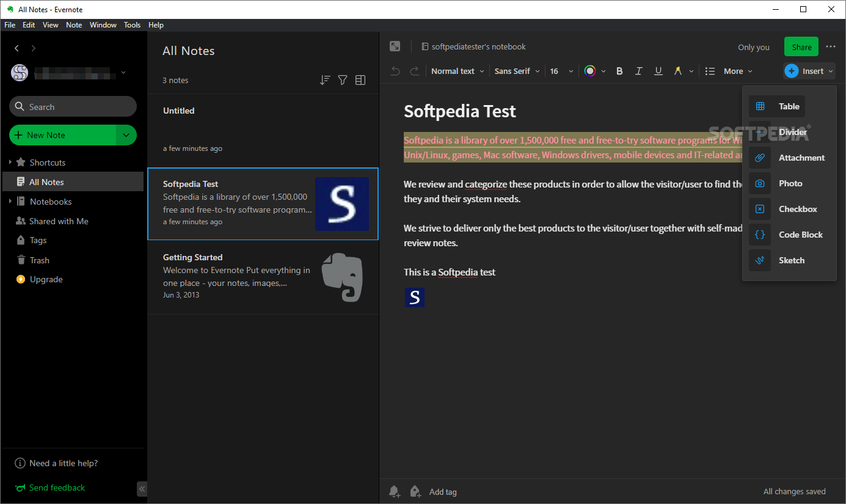
Task: Toggle the text highlighter
Action: 677,71
